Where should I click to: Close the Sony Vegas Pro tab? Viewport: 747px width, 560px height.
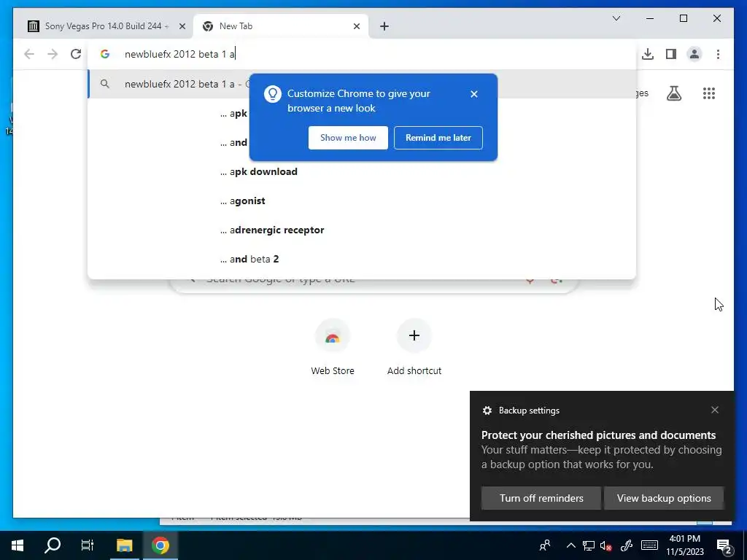[x=182, y=26]
